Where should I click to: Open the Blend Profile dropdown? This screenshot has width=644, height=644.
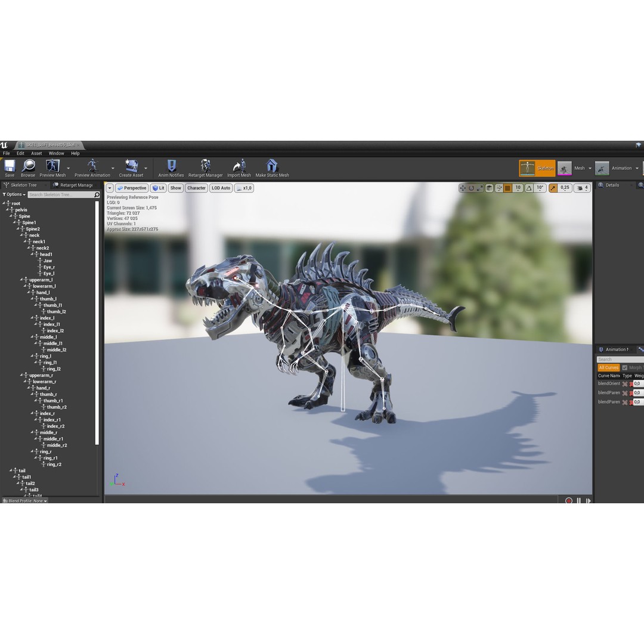pos(25,501)
